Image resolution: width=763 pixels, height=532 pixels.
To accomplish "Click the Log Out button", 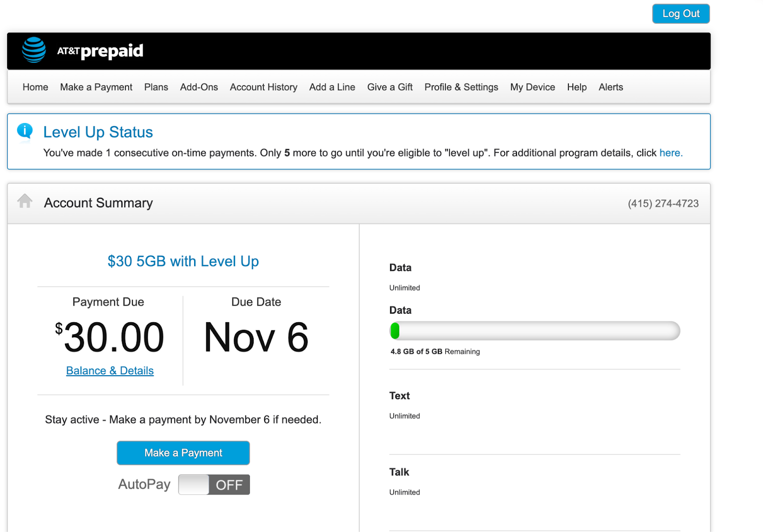I will [x=681, y=14].
